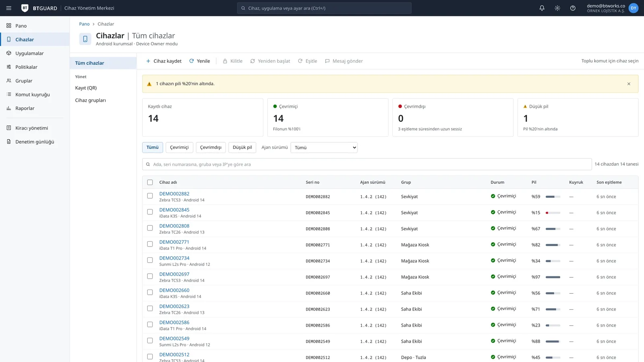Click in the device search field
Image resolution: width=644 pixels, height=362 pixels.
click(367, 165)
